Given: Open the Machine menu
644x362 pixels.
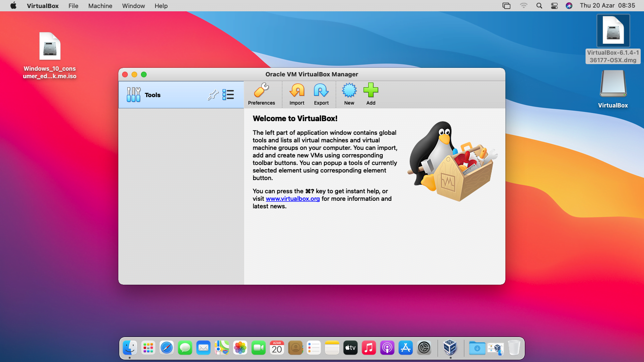Looking at the screenshot, I should [100, 6].
